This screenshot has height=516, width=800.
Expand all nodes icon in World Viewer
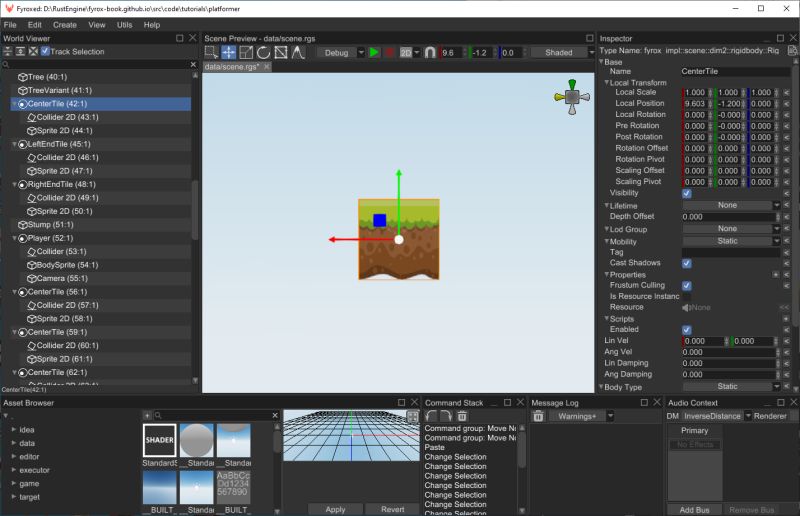point(20,51)
